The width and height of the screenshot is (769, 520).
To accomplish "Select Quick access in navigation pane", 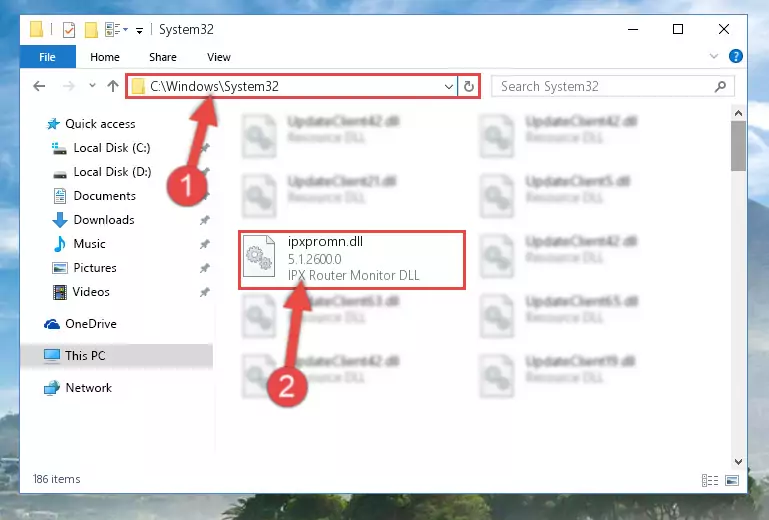I will coord(100,124).
